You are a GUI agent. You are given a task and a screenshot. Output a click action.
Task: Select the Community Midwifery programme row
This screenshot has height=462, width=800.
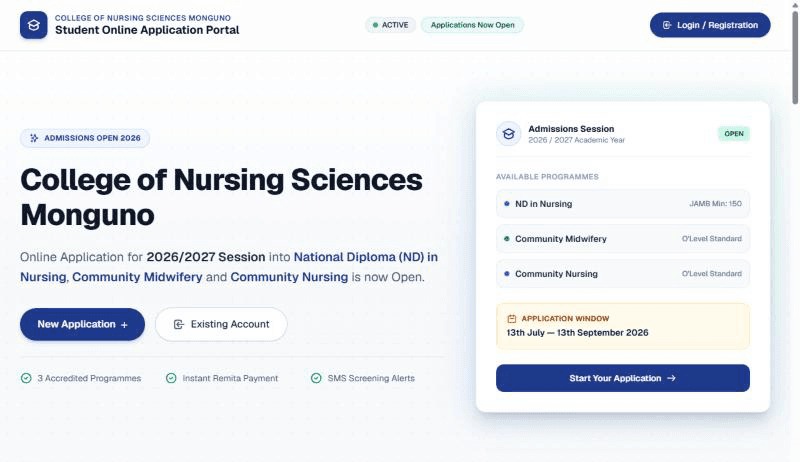622,239
